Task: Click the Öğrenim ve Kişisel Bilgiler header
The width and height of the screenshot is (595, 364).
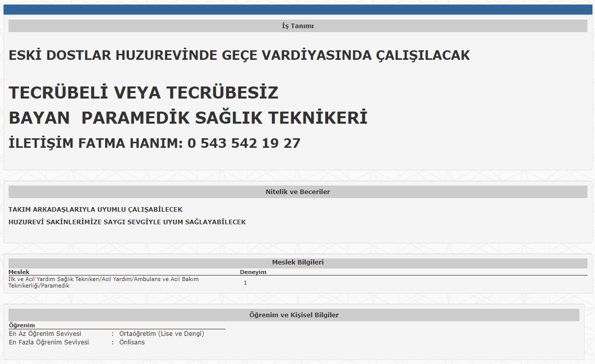Action: tap(294, 315)
